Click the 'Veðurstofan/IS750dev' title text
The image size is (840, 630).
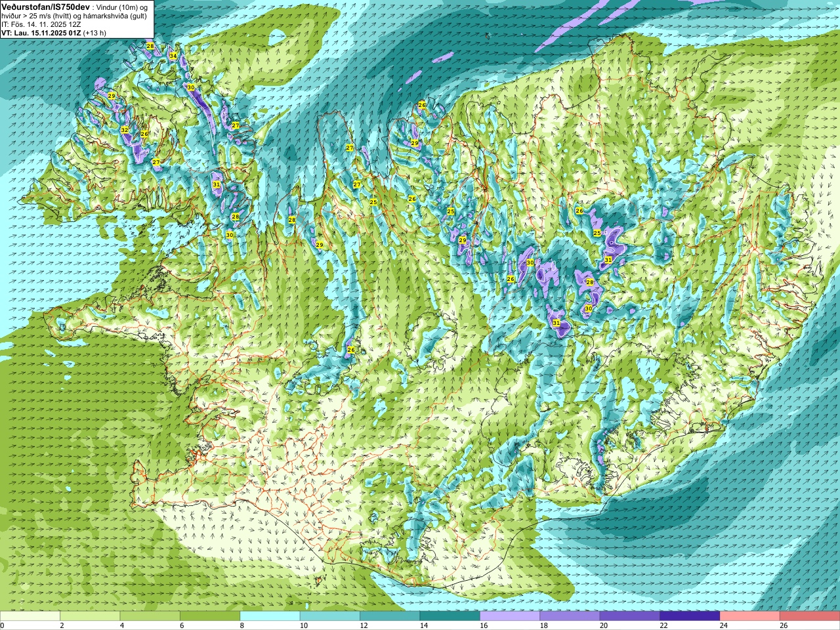(x=45, y=7)
